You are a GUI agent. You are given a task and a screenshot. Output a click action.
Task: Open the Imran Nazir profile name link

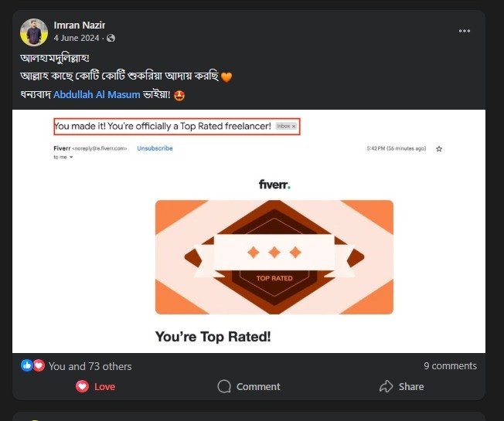click(80, 25)
